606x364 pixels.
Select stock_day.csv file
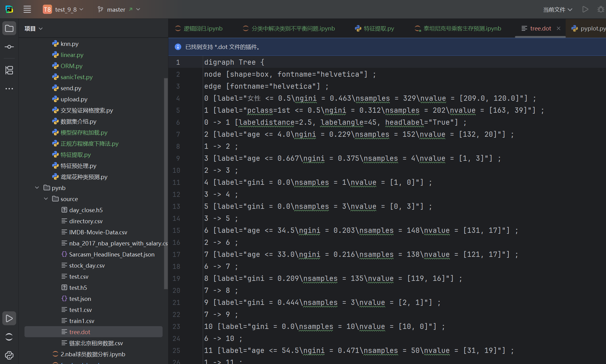click(x=87, y=265)
